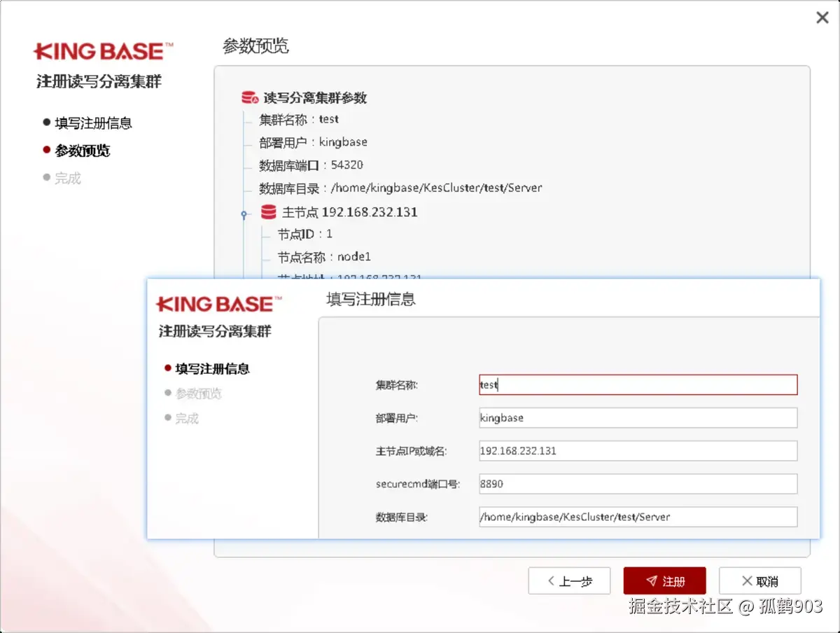Click the 数据库端口：54320 tree row
The height and width of the screenshot is (633, 840).
311,165
